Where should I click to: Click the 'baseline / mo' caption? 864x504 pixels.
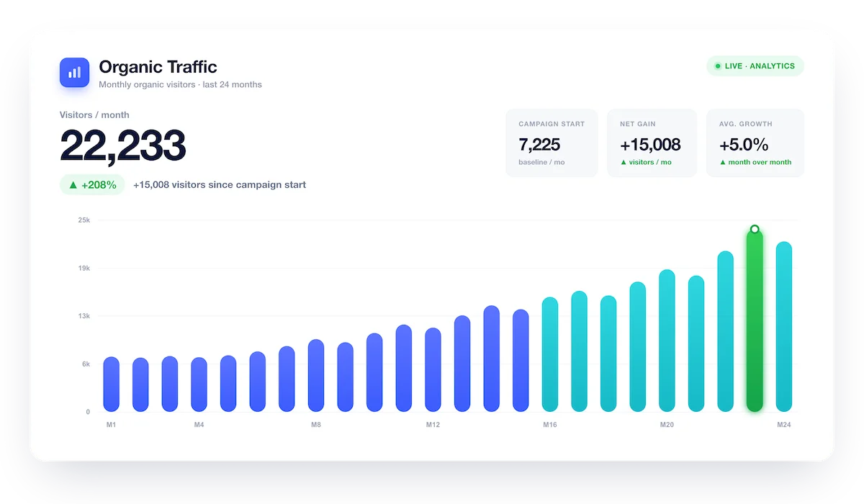pyautogui.click(x=541, y=162)
